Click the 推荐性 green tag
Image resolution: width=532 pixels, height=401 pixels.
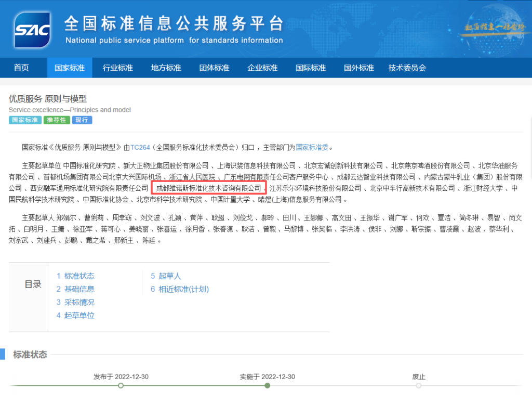tap(57, 120)
